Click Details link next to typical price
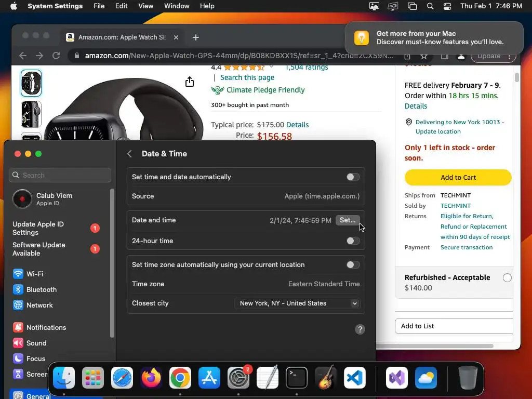The height and width of the screenshot is (399, 532). click(x=297, y=125)
